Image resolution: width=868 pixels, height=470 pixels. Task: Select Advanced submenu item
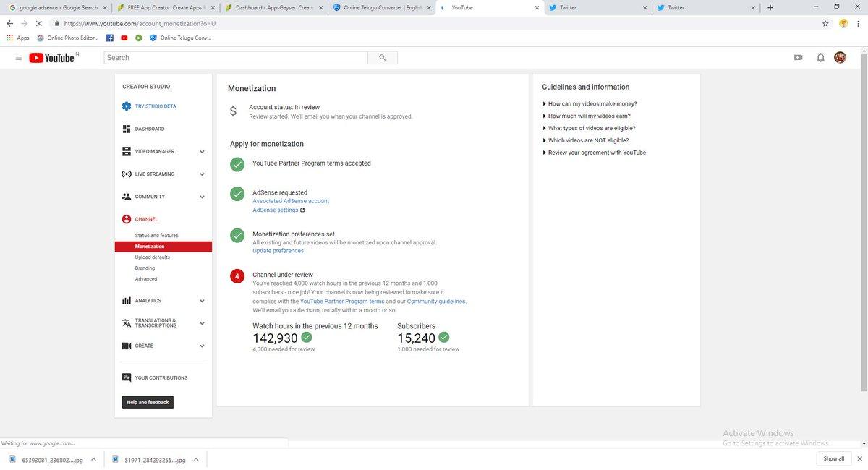coord(146,279)
